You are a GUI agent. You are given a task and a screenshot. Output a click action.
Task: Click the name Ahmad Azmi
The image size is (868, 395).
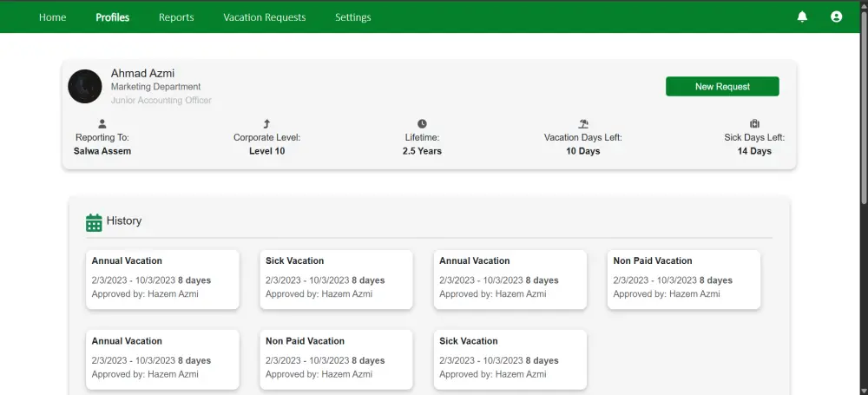[143, 73]
